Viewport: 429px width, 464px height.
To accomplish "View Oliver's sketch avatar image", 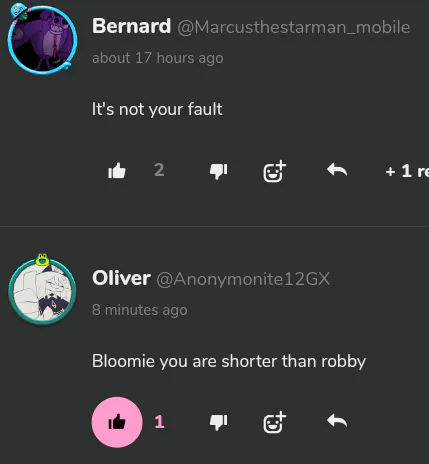I will coord(42,290).
